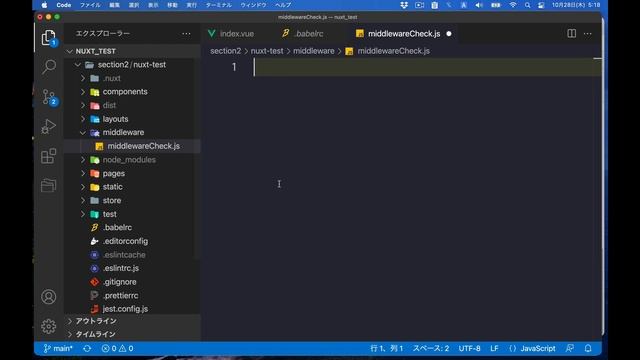Open the ヘルプ menu
The image size is (640, 360).
point(283,5)
